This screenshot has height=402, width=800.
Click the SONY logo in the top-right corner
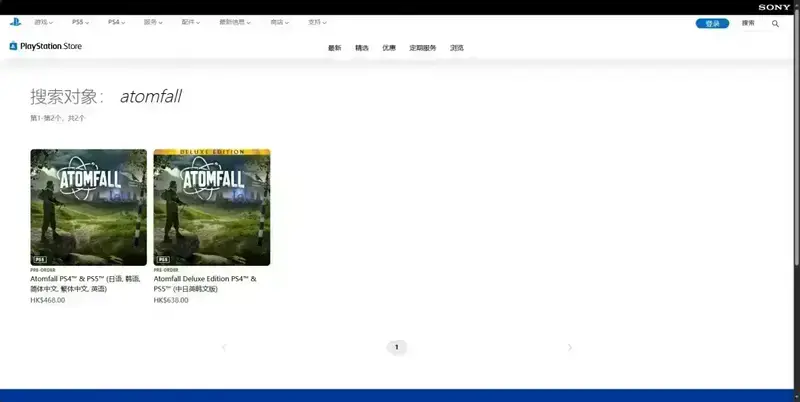point(774,7)
